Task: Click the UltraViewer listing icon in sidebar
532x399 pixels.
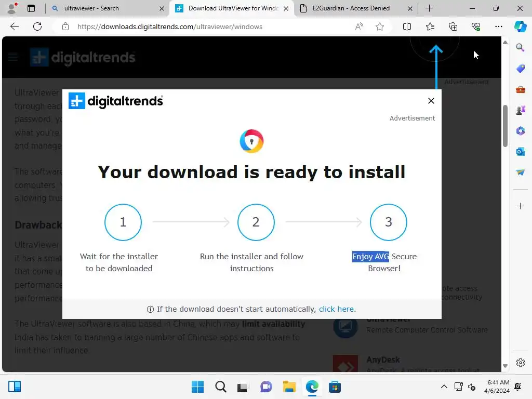Action: 345,326
